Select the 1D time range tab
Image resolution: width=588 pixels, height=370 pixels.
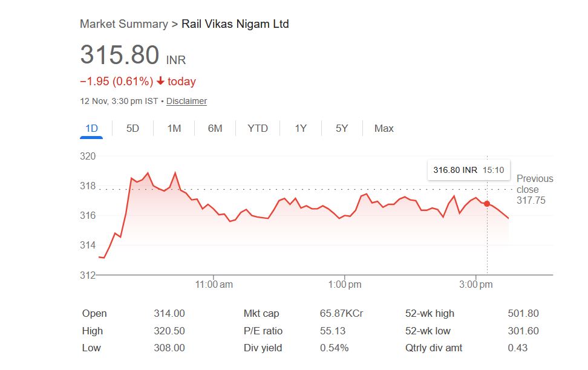pyautogui.click(x=91, y=128)
